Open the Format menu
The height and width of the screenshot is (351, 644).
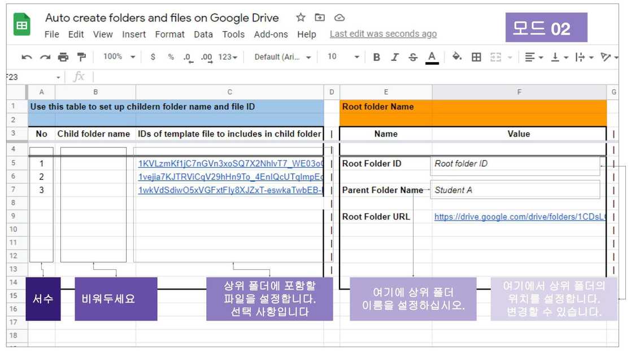(x=169, y=34)
